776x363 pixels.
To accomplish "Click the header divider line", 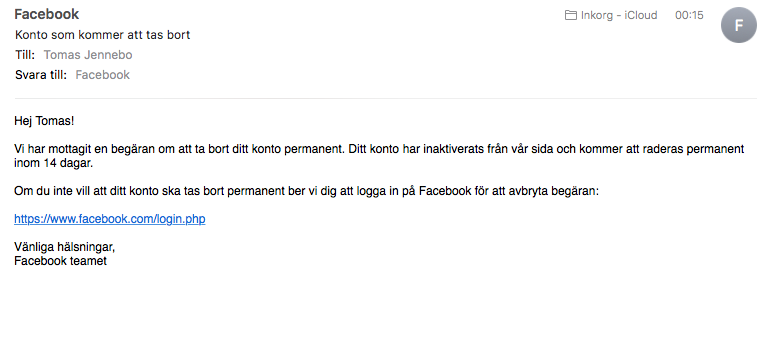I will pos(386,99).
